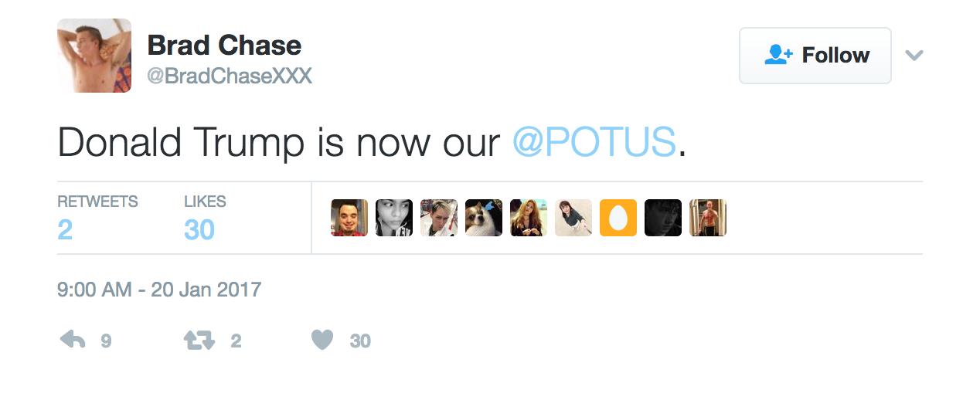Open the black-and-white woman liker avatar

(x=394, y=218)
